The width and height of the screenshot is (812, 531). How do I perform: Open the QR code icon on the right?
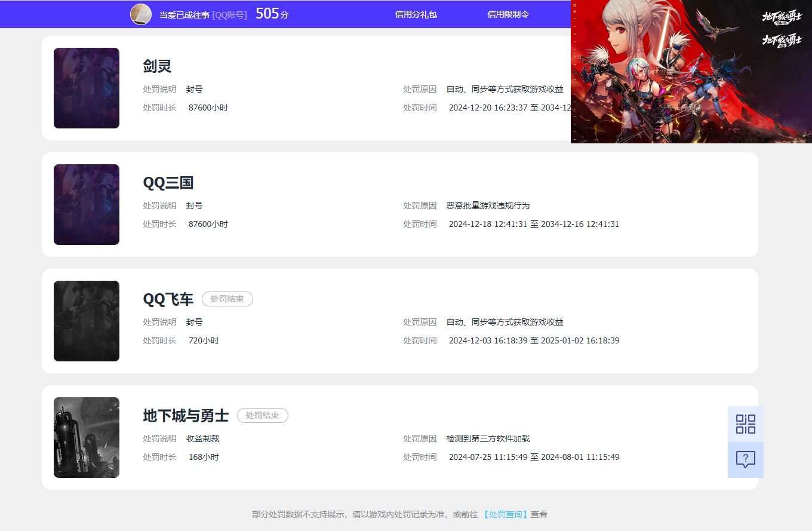coord(746,424)
